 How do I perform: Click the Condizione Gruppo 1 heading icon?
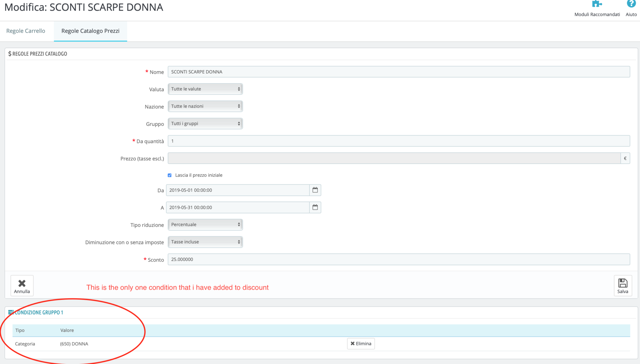tap(11, 312)
